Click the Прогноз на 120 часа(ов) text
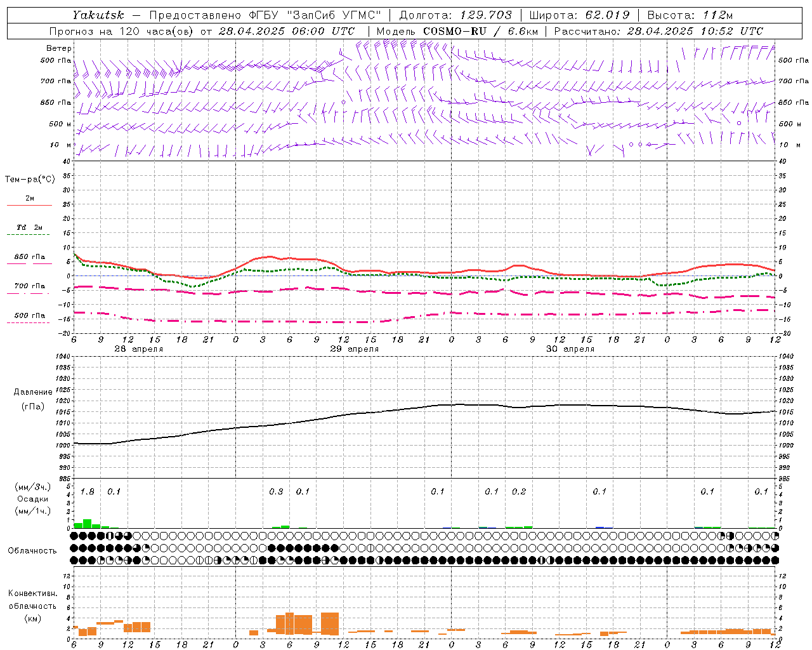This screenshot has width=812, height=650. [122, 31]
